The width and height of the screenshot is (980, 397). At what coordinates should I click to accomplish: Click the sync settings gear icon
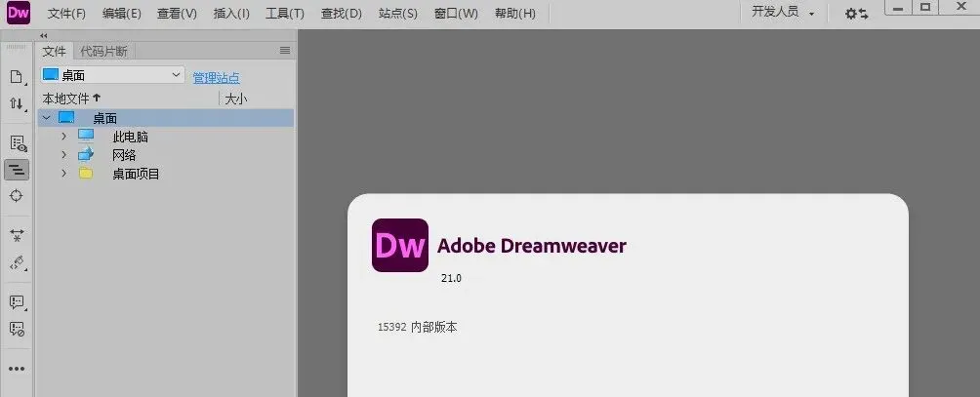click(x=856, y=13)
